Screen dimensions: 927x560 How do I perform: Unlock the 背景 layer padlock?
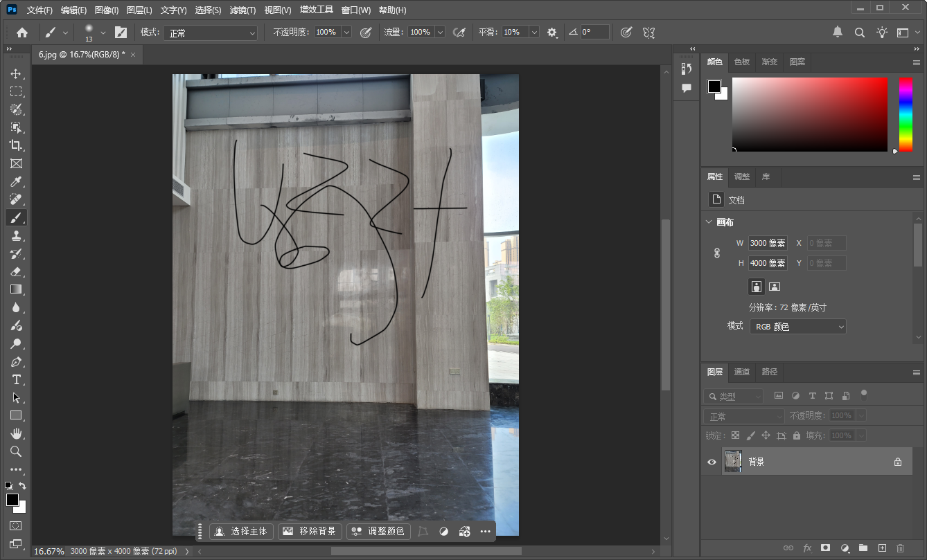(x=897, y=461)
